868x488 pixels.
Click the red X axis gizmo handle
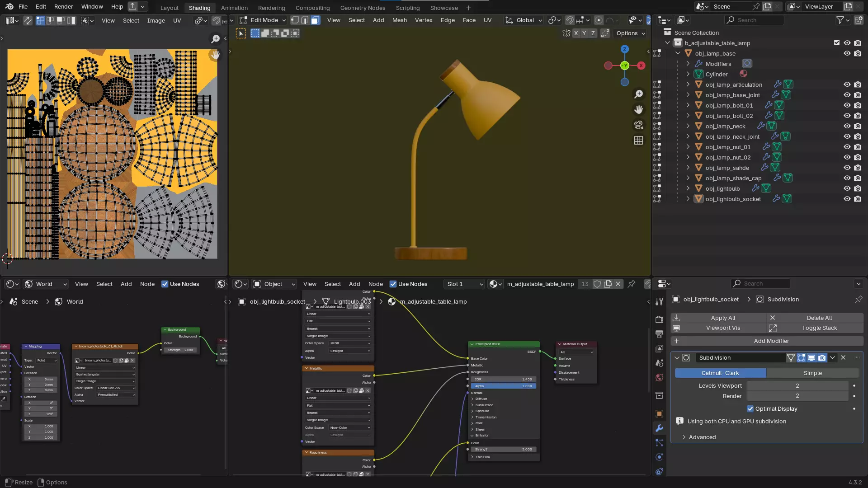(641, 66)
